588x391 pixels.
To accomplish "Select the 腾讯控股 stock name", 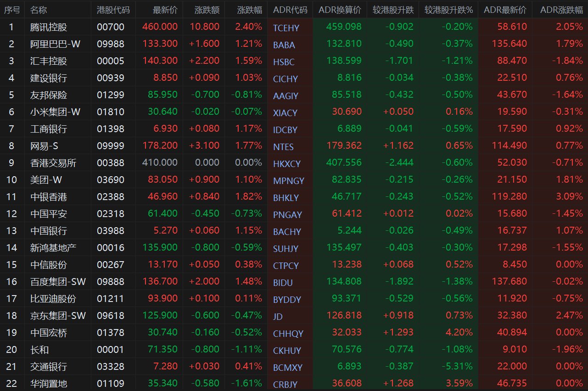I will (49, 27).
